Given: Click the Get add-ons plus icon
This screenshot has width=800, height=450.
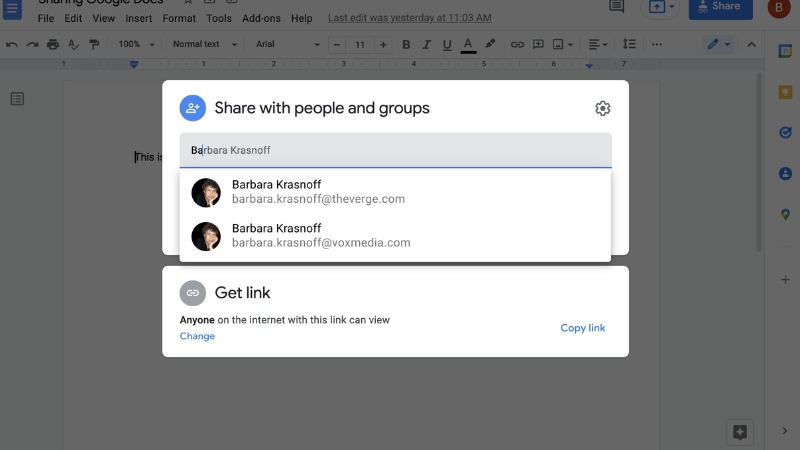Looking at the screenshot, I should pos(785,280).
